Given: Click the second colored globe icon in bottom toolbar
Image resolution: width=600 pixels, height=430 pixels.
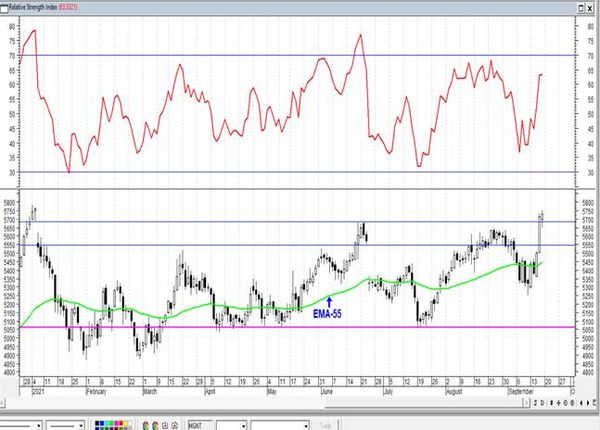Looking at the screenshot, I should click(155, 425).
